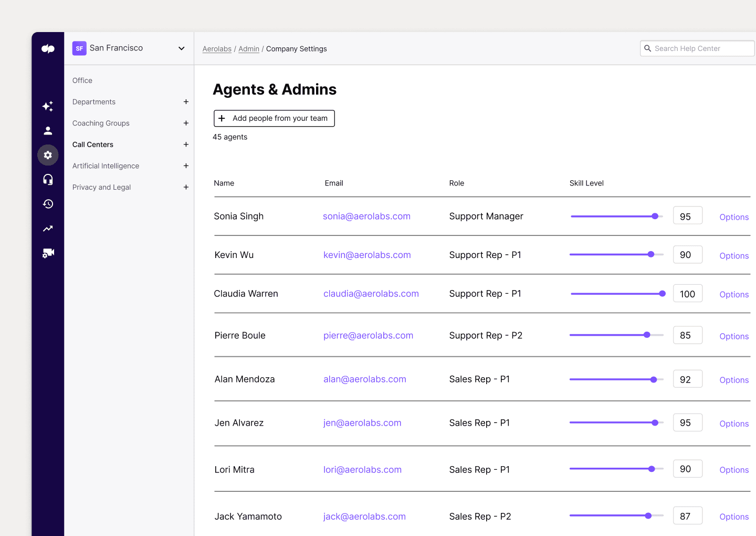Email Sonia via sonia@aerolabs.com link

pos(366,216)
